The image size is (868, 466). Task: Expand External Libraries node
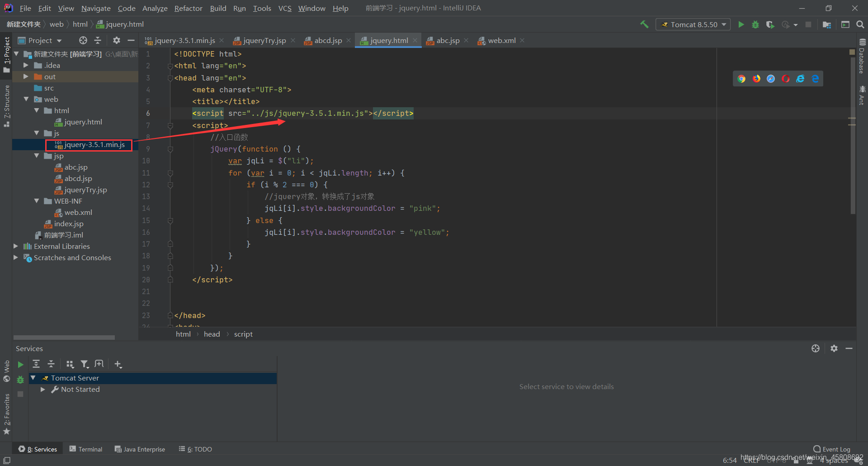pos(15,246)
